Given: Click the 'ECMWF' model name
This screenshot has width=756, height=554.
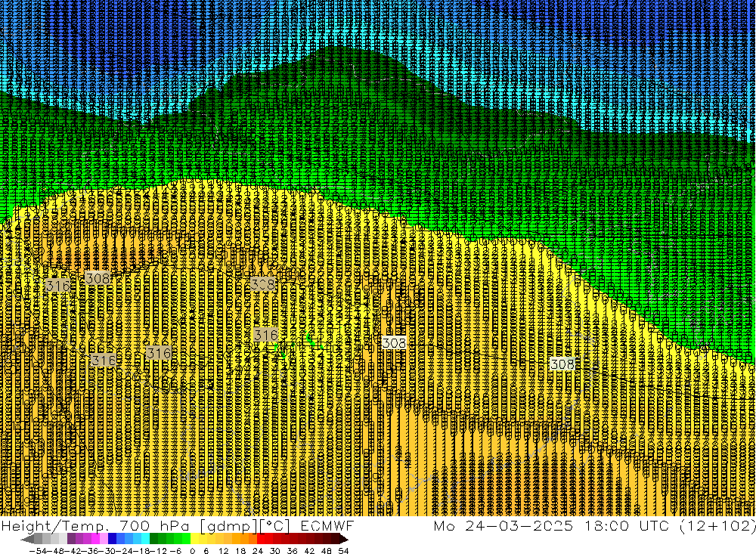Looking at the screenshot, I should click(x=327, y=526).
